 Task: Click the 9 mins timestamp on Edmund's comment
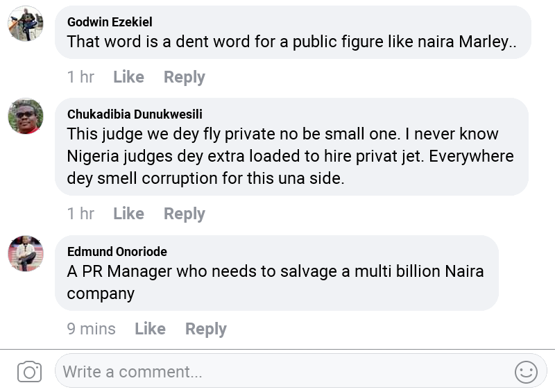[x=91, y=329]
